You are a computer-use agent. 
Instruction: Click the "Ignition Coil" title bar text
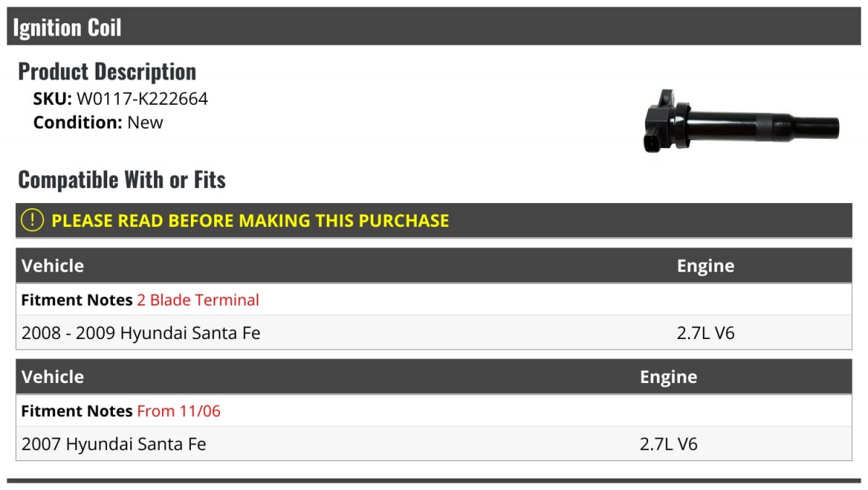(x=67, y=27)
